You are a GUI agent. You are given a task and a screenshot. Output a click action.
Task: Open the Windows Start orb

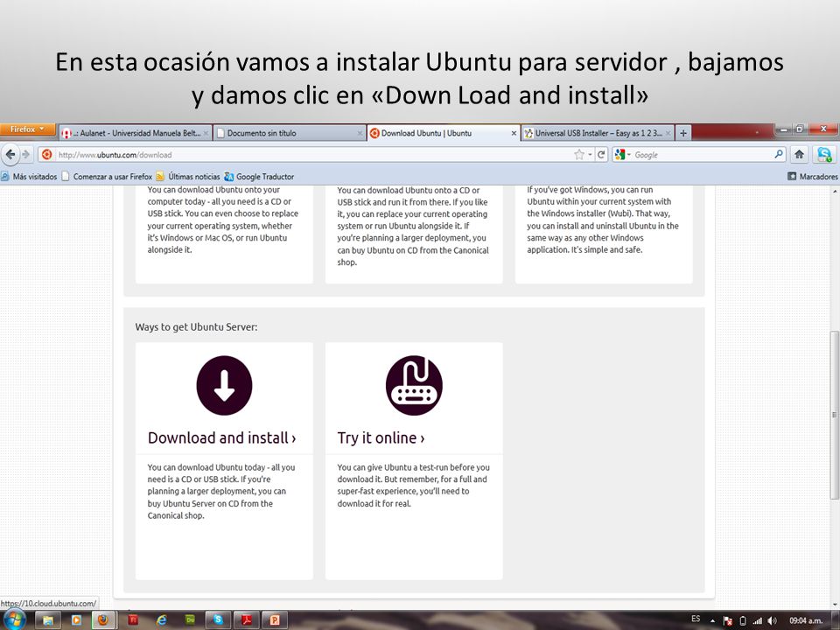(15, 620)
